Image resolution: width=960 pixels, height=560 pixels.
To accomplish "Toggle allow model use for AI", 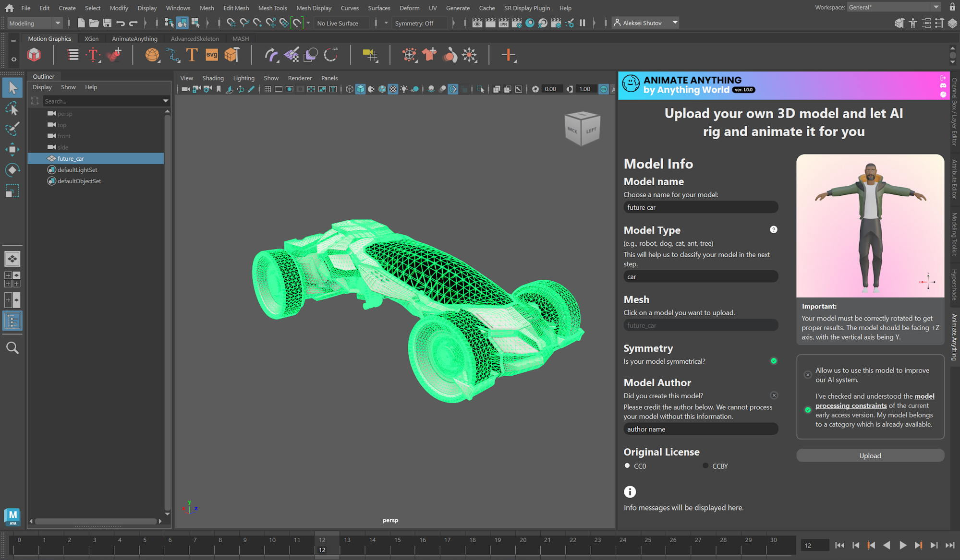I will click(808, 375).
